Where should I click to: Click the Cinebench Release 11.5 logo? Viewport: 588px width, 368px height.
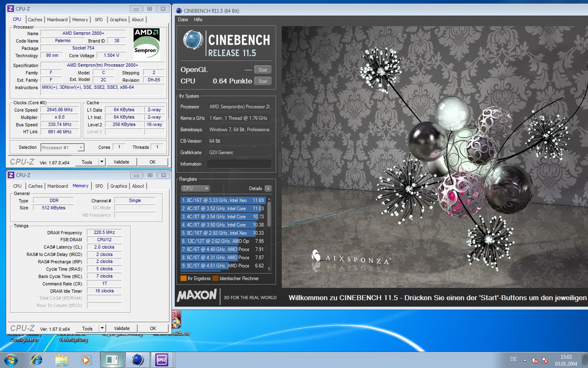(x=226, y=44)
